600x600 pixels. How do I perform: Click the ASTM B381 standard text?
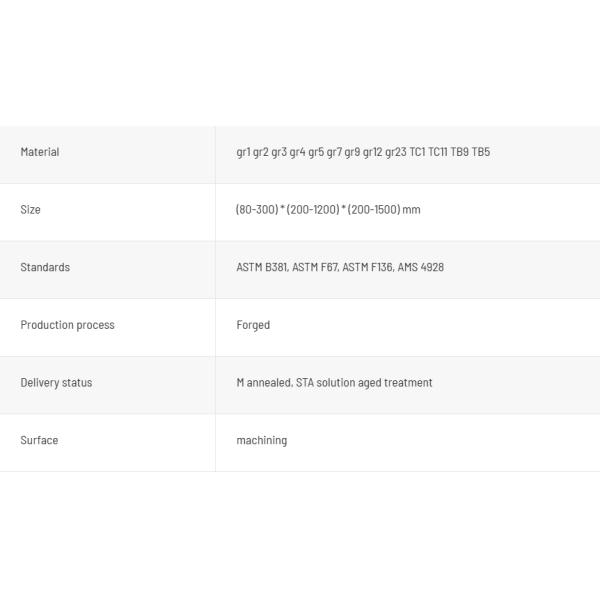click(261, 267)
